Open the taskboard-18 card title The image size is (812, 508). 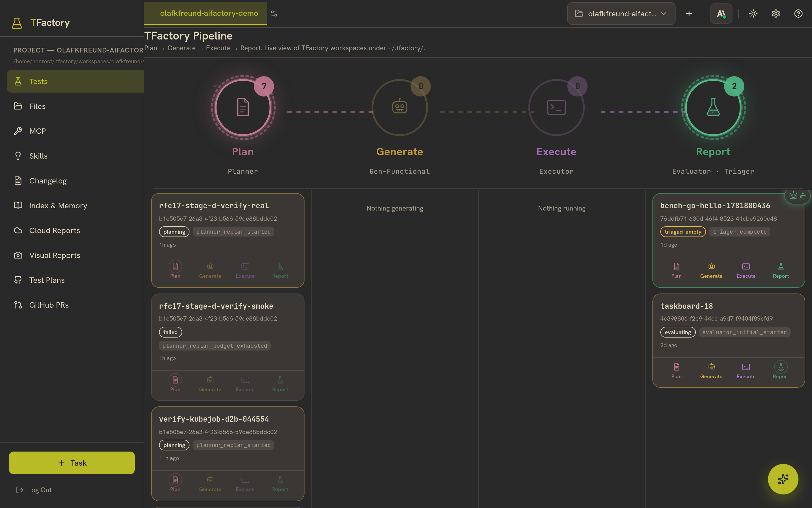pos(687,306)
